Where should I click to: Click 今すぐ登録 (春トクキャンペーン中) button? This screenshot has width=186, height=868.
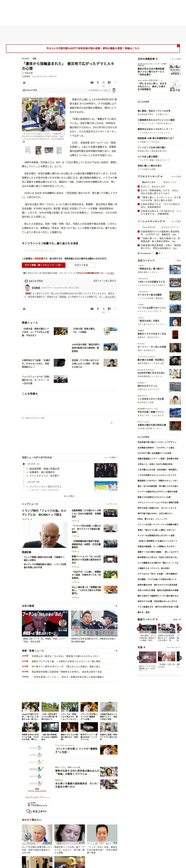pos(44,265)
